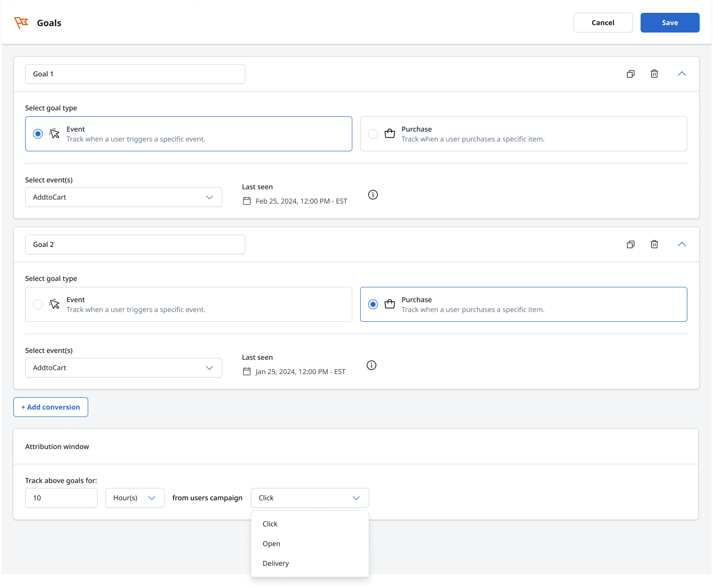The image size is (713, 588).
Task: Open the Hour(s) time unit dropdown
Action: click(x=135, y=498)
